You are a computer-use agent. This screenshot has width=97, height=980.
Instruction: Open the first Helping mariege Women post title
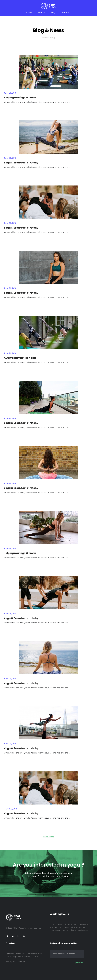[20, 97]
